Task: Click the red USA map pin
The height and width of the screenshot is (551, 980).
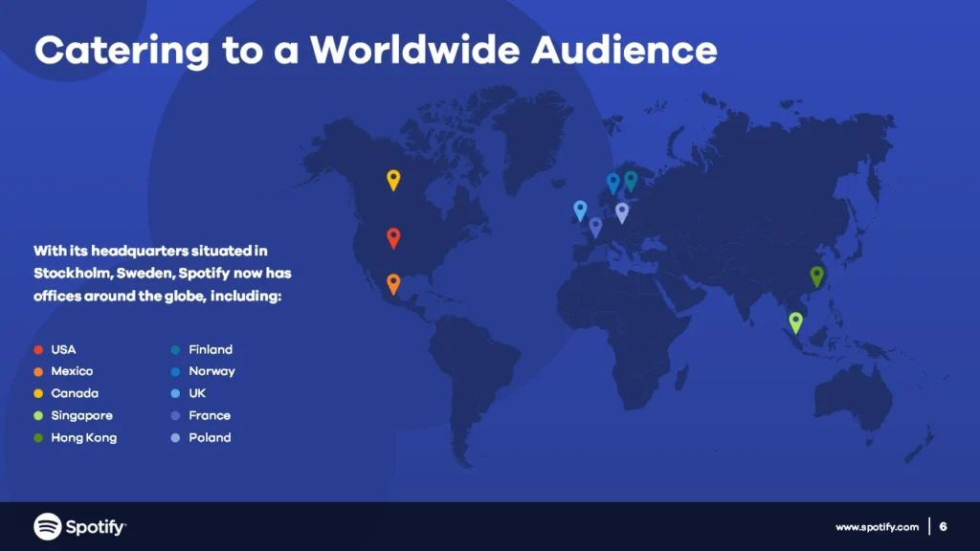Action: [393, 238]
